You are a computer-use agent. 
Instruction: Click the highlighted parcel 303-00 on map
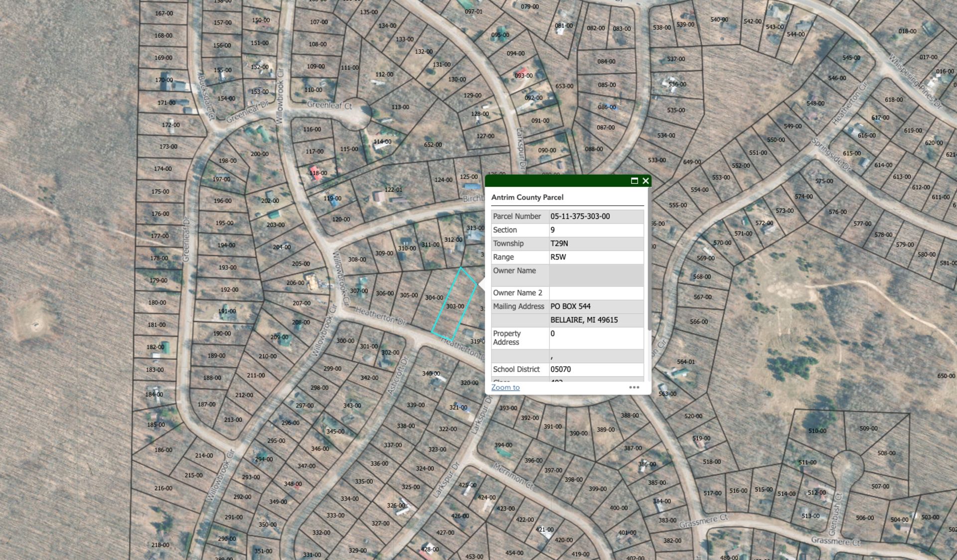(455, 306)
